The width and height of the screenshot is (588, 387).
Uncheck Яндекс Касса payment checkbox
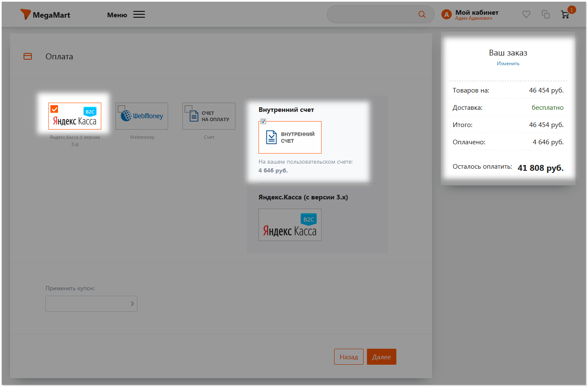click(54, 109)
